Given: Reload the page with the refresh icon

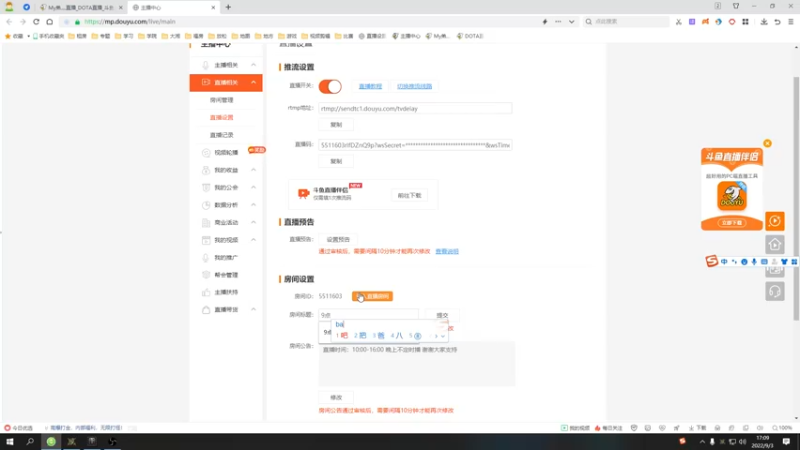Looking at the screenshot, I should (x=36, y=21).
